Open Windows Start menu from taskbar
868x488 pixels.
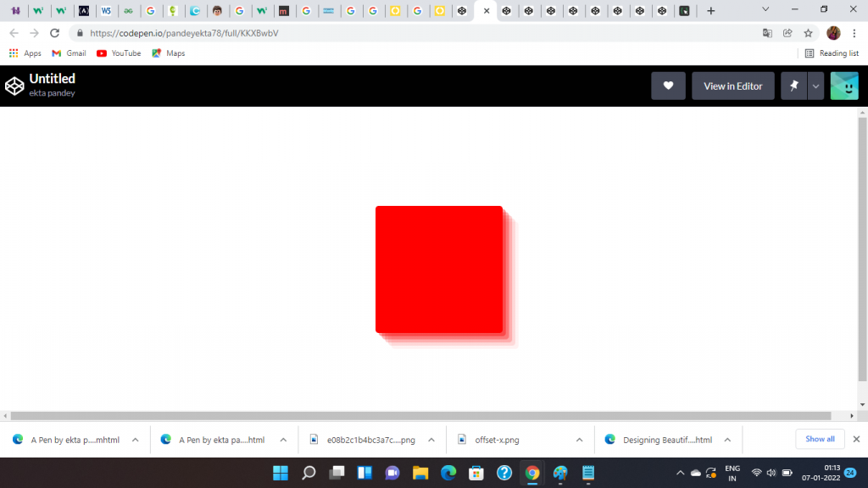(281, 473)
